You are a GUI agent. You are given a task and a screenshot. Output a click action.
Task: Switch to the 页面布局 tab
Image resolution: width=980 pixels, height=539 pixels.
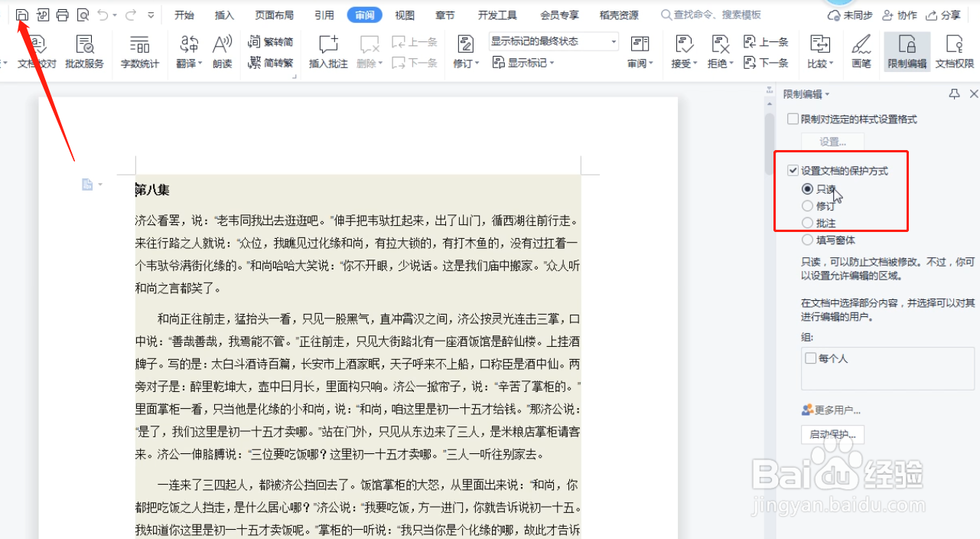click(x=273, y=15)
